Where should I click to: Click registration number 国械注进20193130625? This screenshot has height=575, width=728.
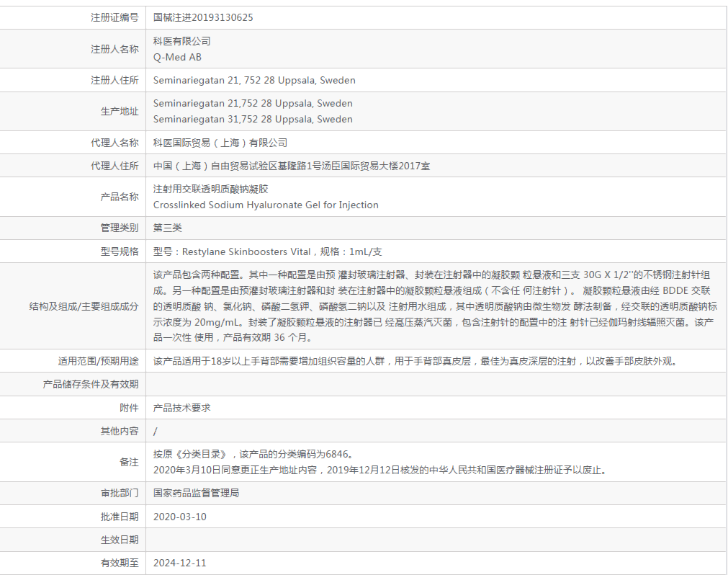coord(203,18)
